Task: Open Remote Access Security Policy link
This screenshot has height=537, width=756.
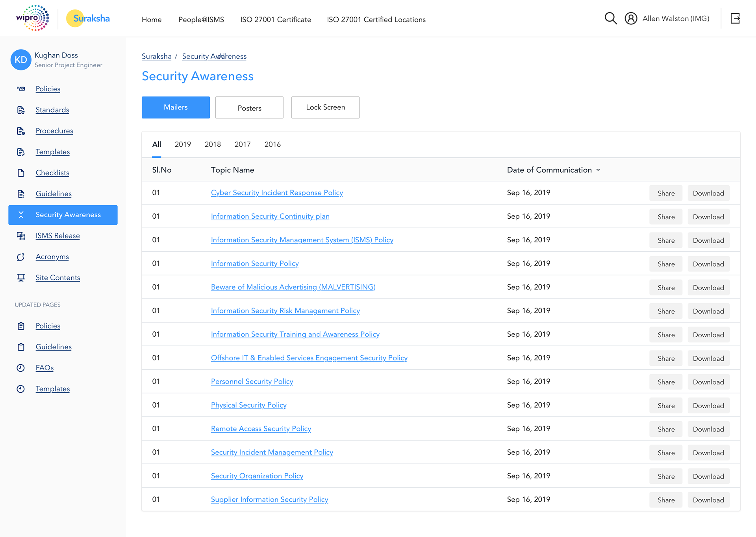Action: point(261,429)
